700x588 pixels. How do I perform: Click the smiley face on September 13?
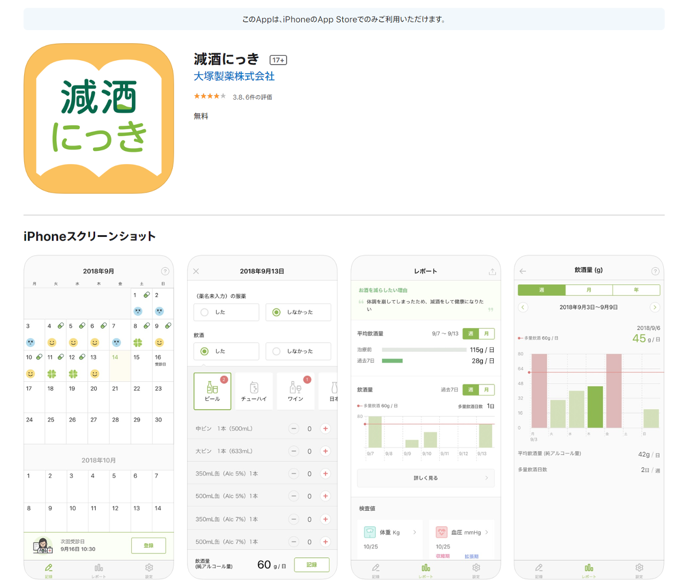point(95,374)
